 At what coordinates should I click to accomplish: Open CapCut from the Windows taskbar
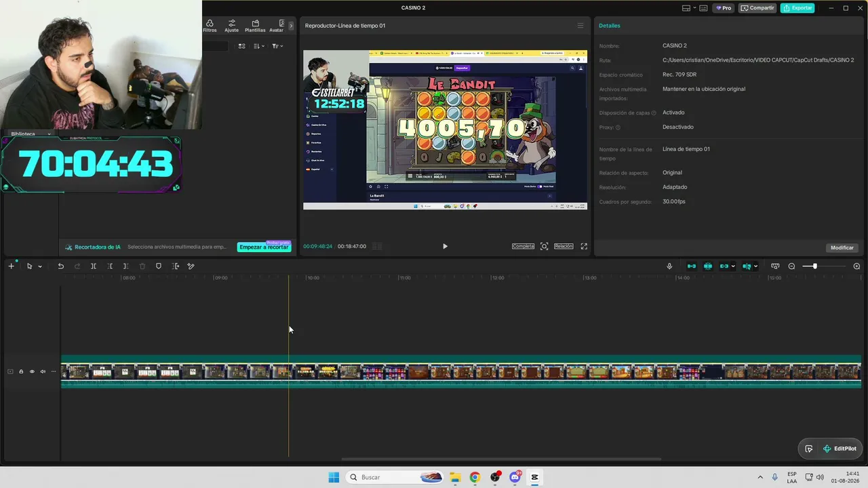pos(534,477)
